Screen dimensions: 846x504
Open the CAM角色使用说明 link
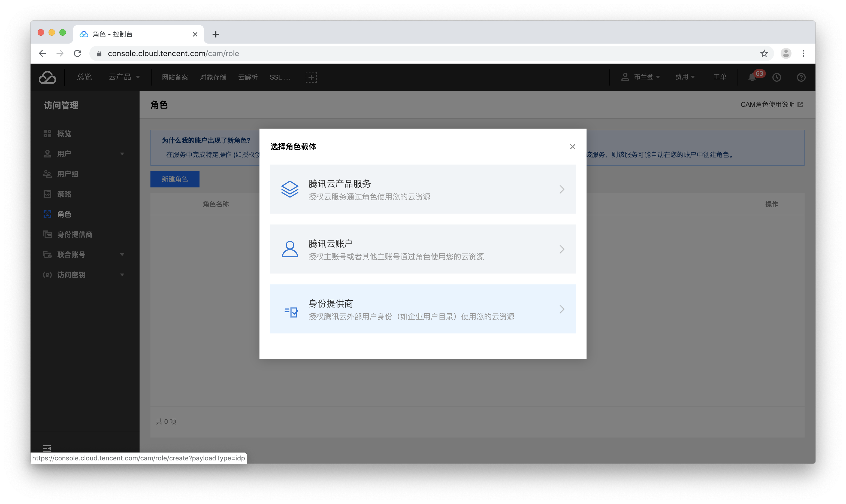(x=769, y=105)
